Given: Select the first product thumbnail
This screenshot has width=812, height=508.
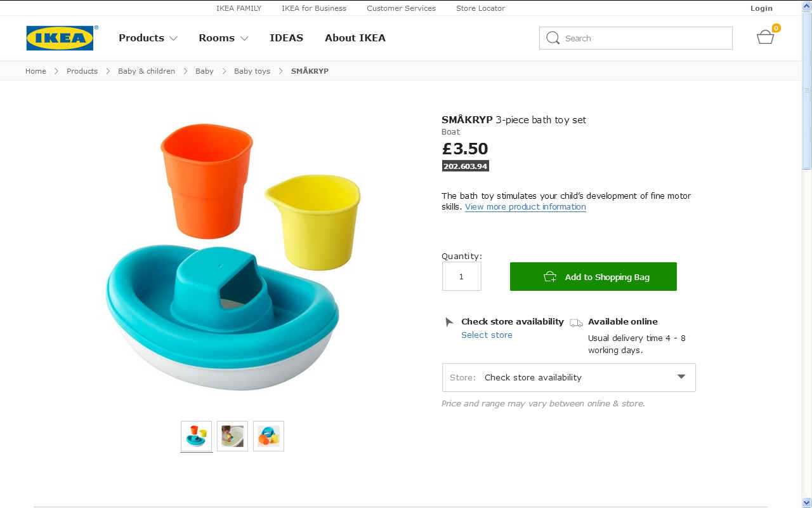Looking at the screenshot, I should pos(196,436).
